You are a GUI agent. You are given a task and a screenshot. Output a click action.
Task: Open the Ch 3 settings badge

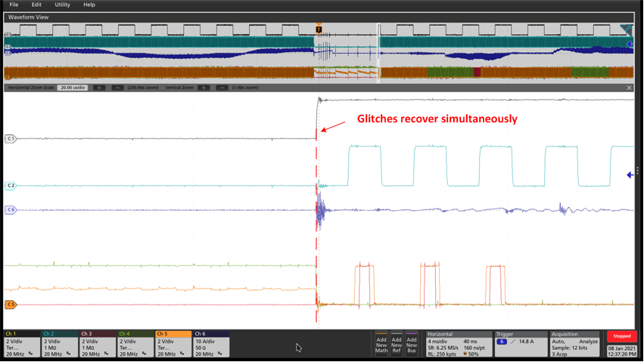98,344
